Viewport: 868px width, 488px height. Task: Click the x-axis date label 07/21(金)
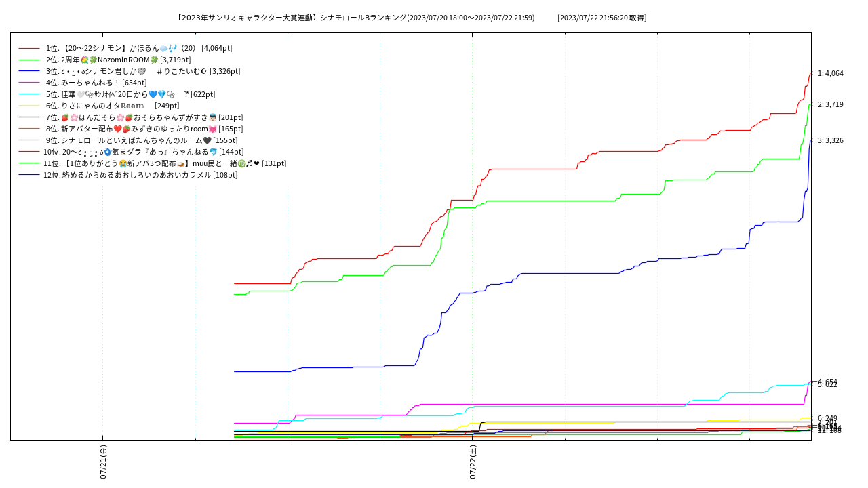[x=103, y=462]
